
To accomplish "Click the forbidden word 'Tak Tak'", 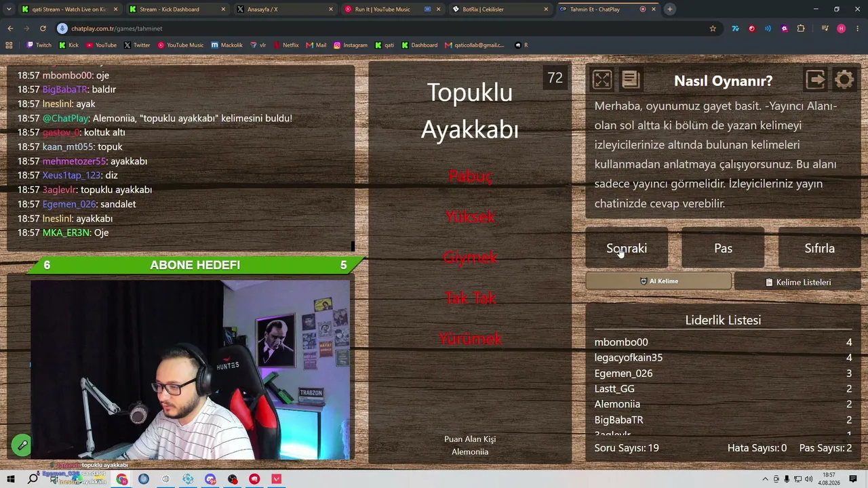I will 470,298.
